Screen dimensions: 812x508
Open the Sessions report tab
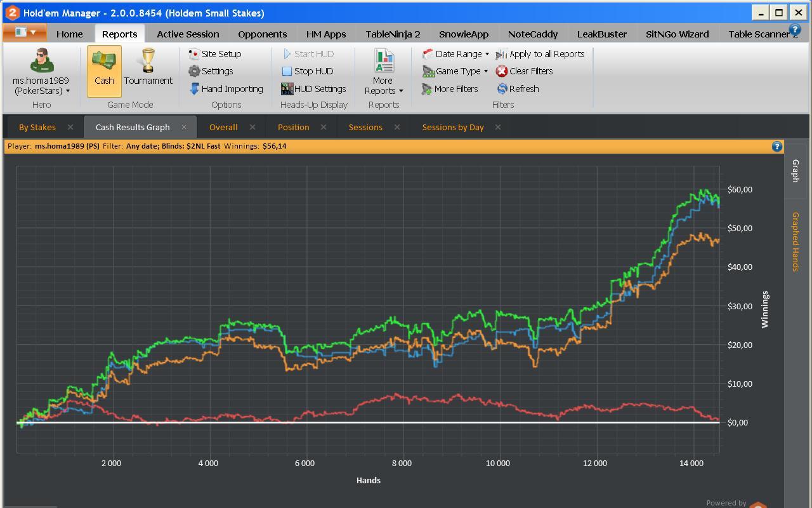365,127
